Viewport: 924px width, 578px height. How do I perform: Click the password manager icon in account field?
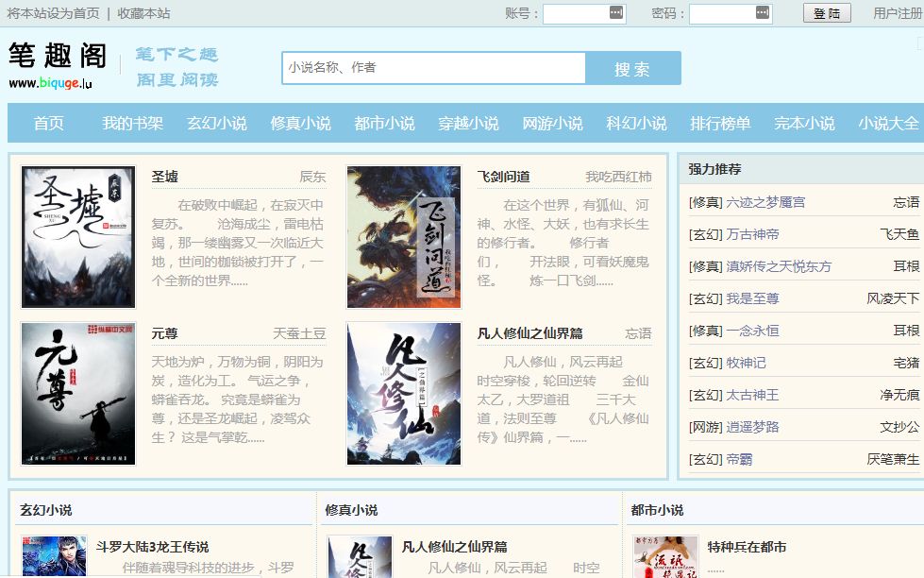tap(615, 12)
